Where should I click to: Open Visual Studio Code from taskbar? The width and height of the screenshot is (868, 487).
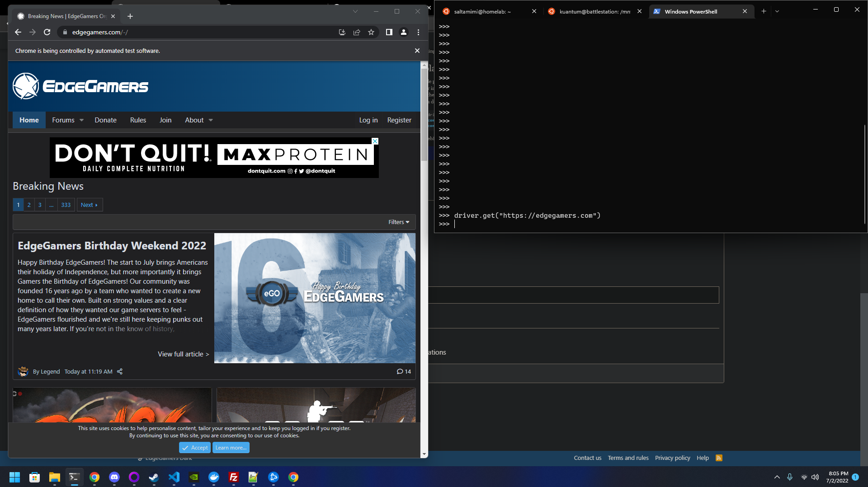tap(174, 477)
